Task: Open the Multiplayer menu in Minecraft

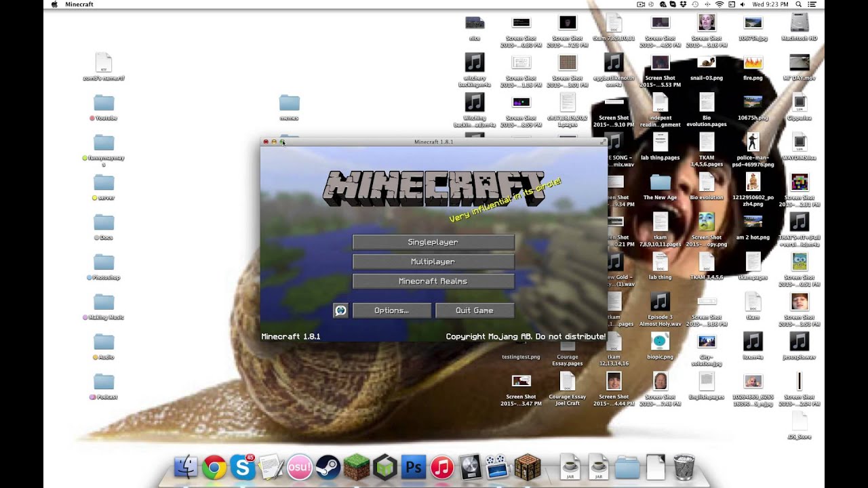Action: point(433,262)
